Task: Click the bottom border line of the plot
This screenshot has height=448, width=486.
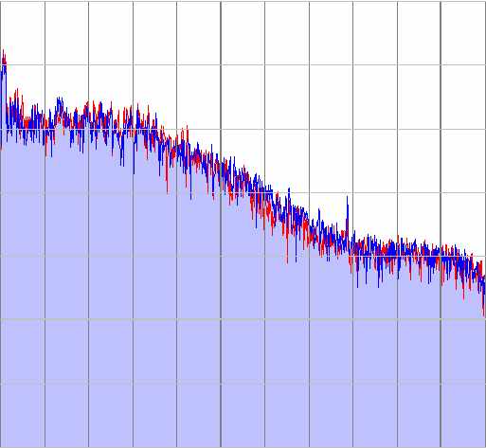Action: [x=243, y=447]
